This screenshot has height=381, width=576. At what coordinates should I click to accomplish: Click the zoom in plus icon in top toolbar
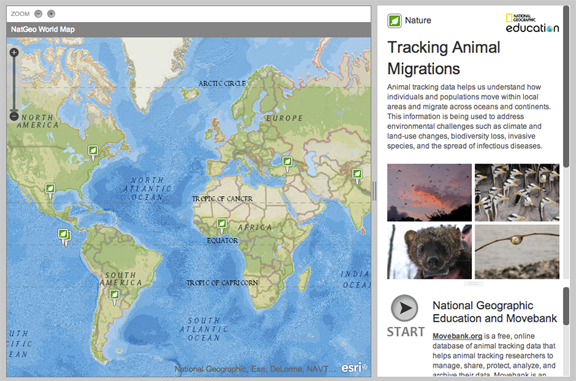pos(51,14)
